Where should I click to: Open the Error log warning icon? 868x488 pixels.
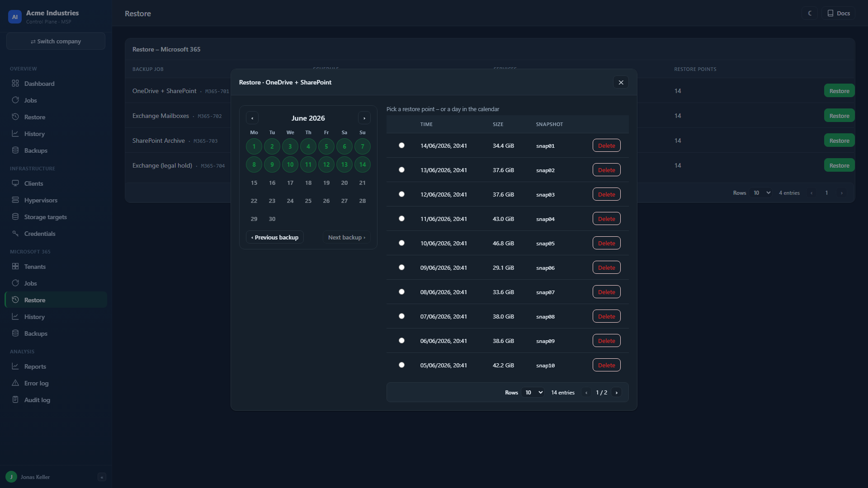pos(15,383)
